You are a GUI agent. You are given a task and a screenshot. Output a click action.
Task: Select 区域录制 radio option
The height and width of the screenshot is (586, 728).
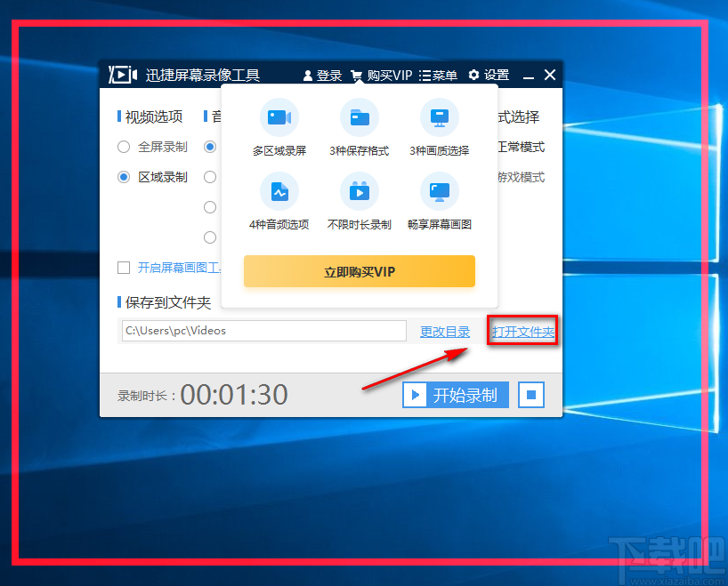tap(124, 177)
